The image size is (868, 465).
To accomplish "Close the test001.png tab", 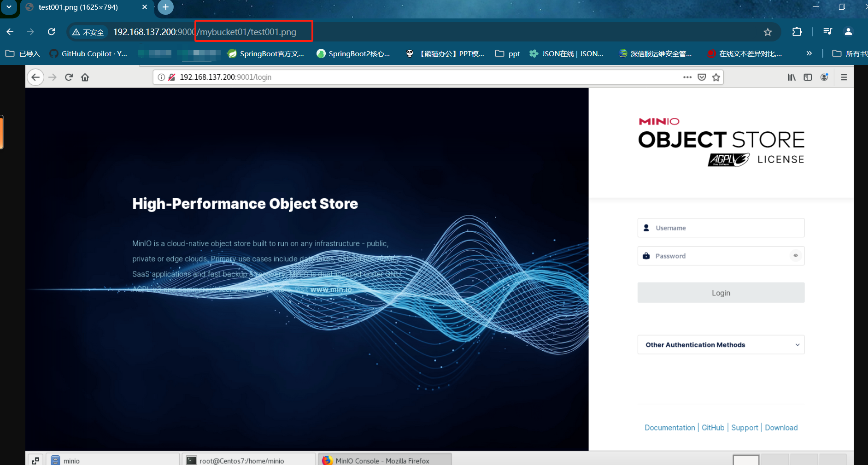I will (145, 7).
